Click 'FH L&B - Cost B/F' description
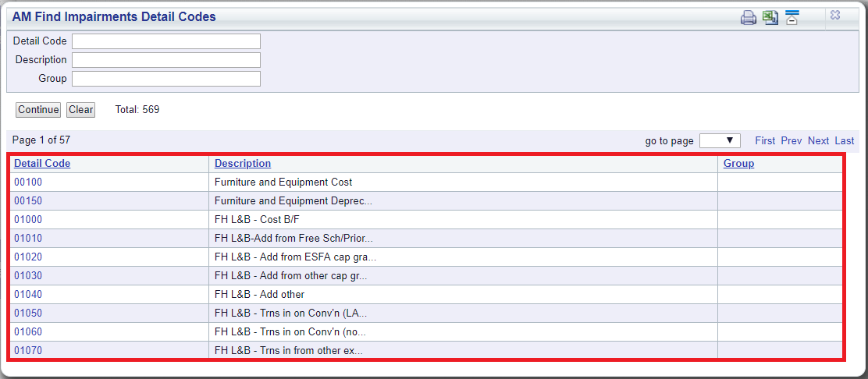This screenshot has width=868, height=379. [257, 220]
